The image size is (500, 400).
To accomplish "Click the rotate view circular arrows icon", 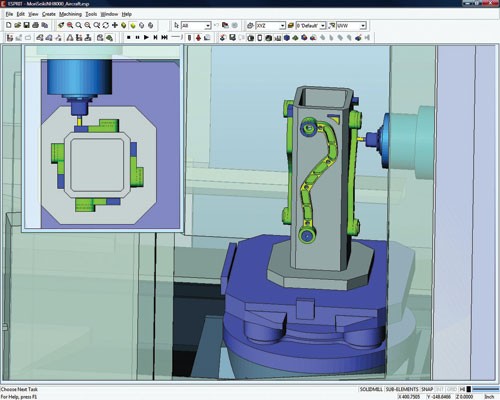I will [106, 25].
